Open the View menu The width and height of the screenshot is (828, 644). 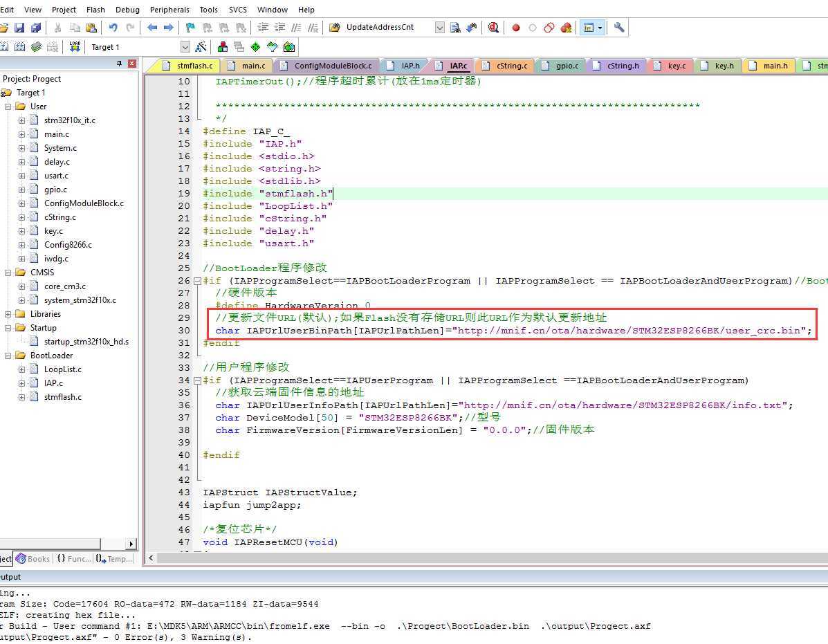pyautogui.click(x=33, y=10)
